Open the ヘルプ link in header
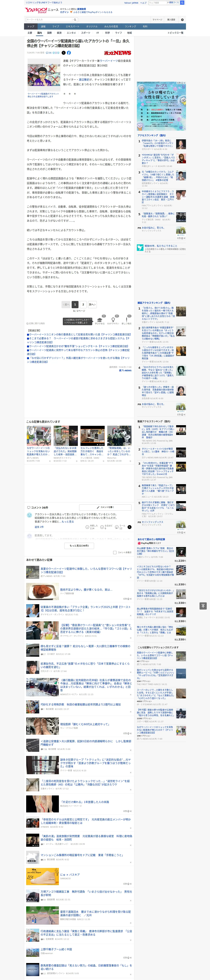The image size is (210, 980). pos(143,3)
